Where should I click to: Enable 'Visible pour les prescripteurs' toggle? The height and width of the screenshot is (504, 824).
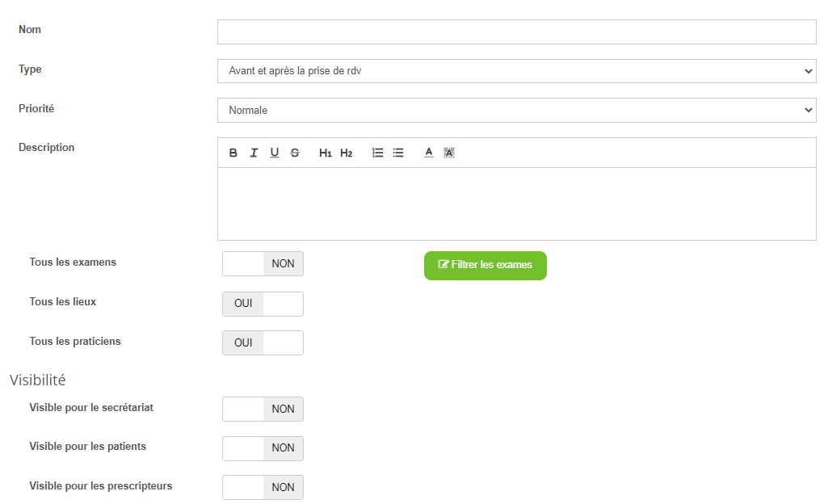[263, 487]
